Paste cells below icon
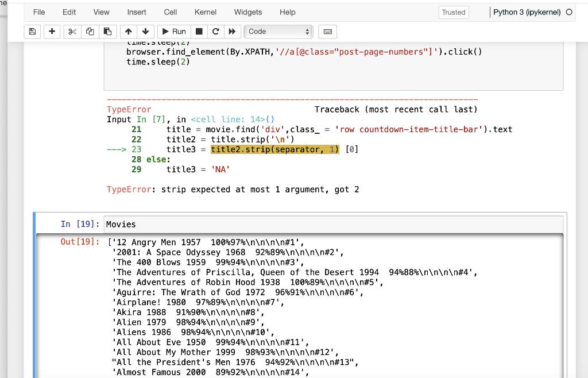The width and height of the screenshot is (588, 378). coord(107,32)
